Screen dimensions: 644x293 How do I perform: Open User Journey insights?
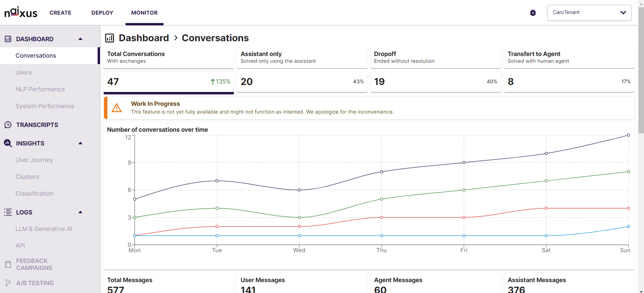(34, 160)
